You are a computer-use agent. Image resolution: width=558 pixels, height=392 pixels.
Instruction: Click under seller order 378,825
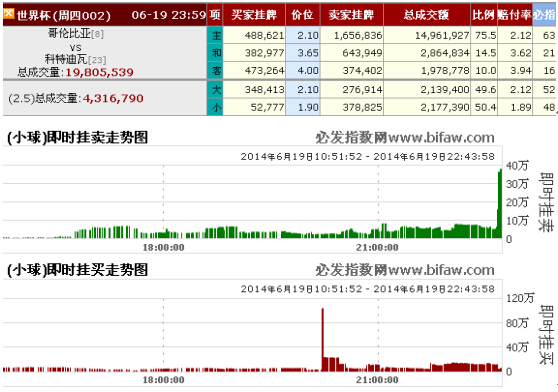coord(362,107)
